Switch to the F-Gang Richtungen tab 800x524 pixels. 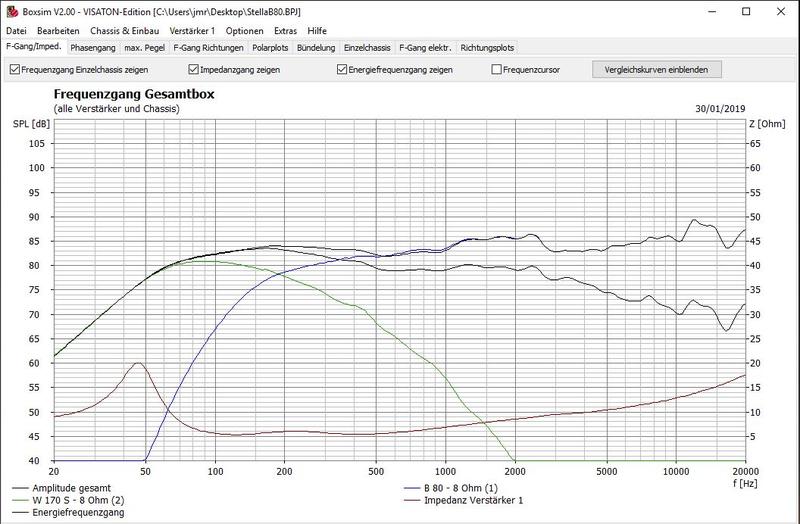[208, 47]
